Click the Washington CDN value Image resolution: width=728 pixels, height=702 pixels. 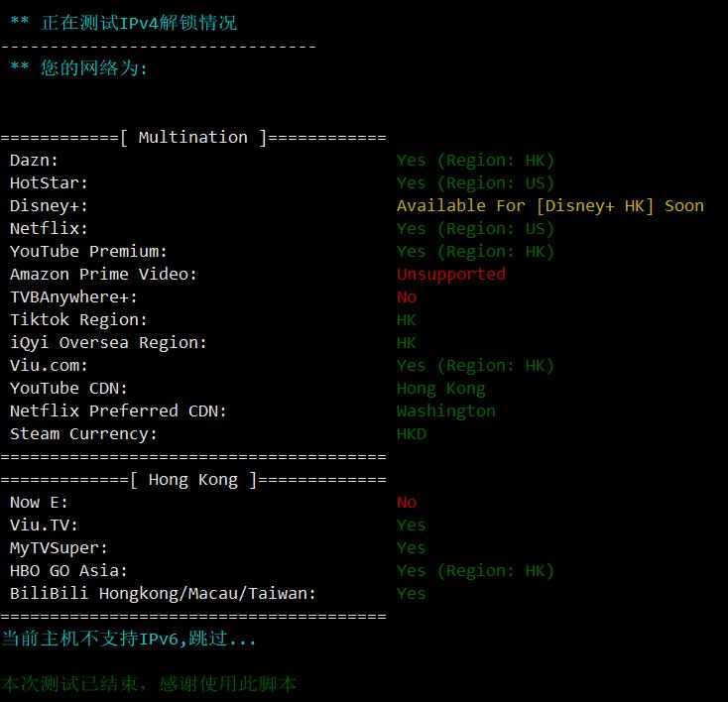coord(446,410)
